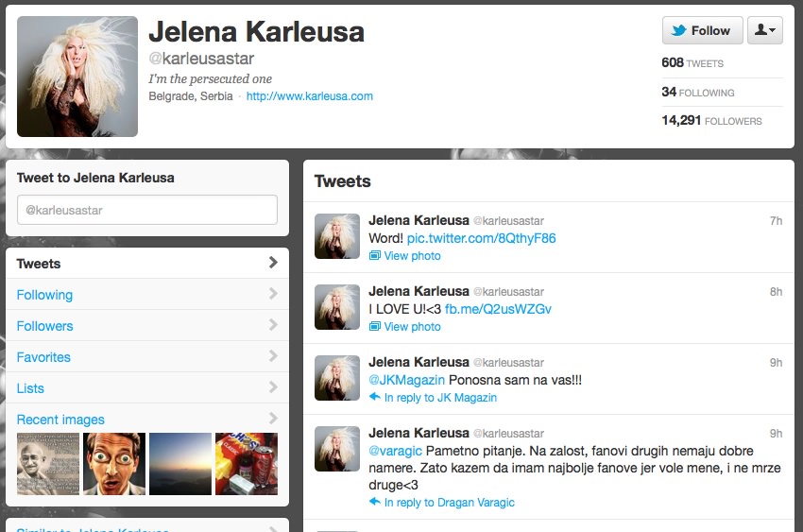This screenshot has height=532, width=803.
Task: Open the Gandhi recent image thumbnail
Action: coord(48,464)
